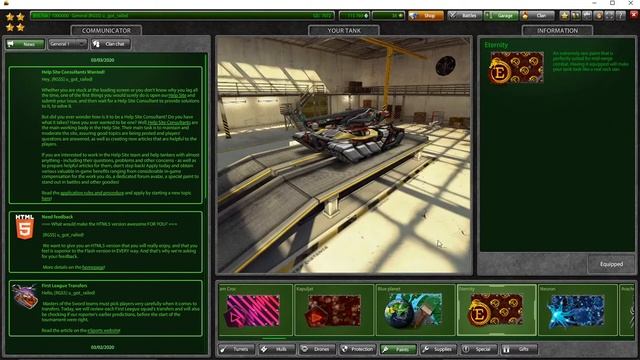The height and width of the screenshot is (360, 640).
Task: Go to the Battles screen
Action: [465, 16]
